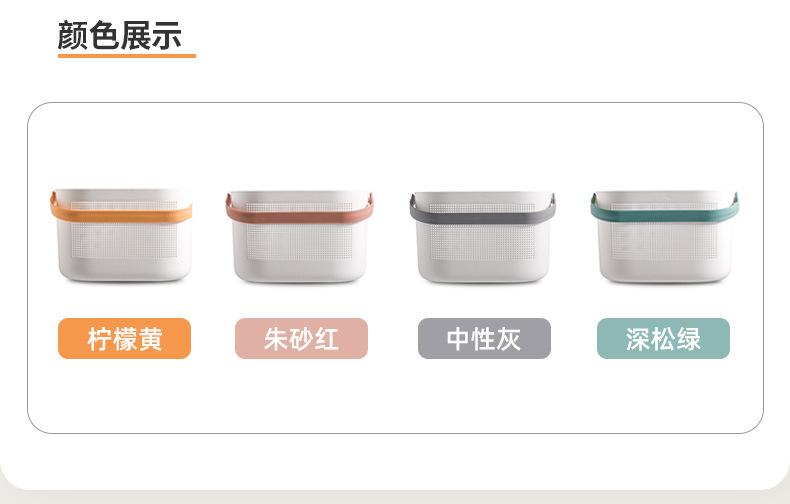Click the 颜 character in the title
This screenshot has width=790, height=504.
73,35
